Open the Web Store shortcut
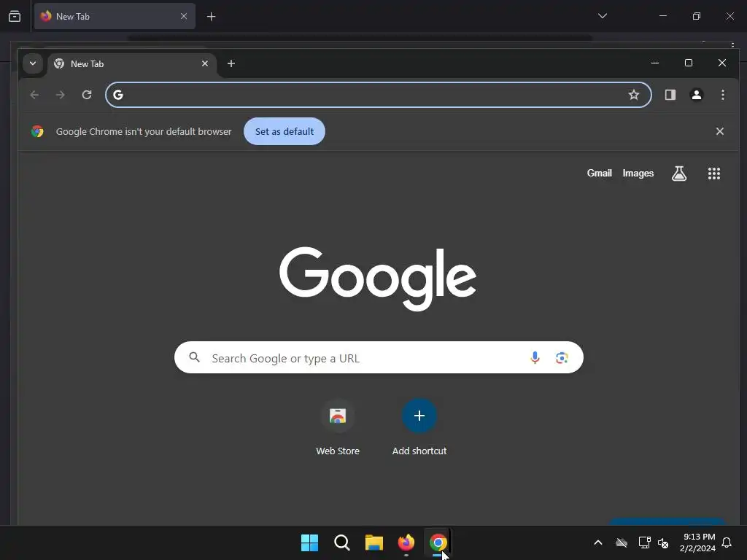Image resolution: width=747 pixels, height=560 pixels. [338, 427]
